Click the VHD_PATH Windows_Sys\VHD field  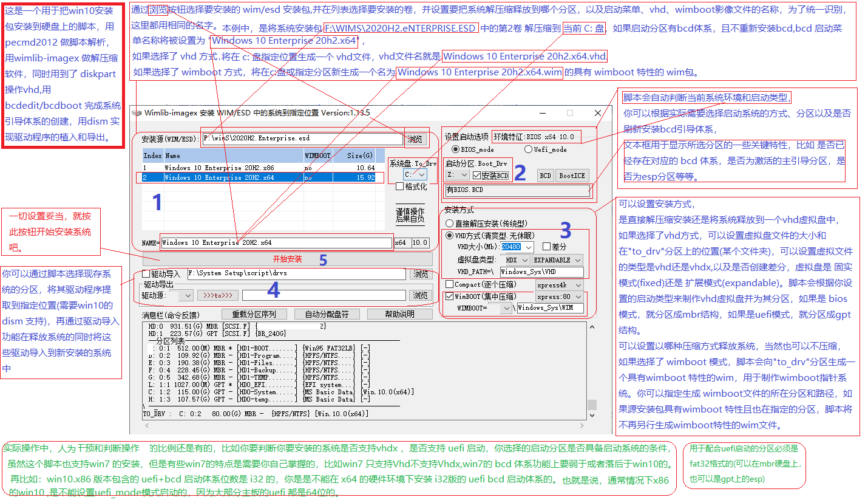[541, 272]
